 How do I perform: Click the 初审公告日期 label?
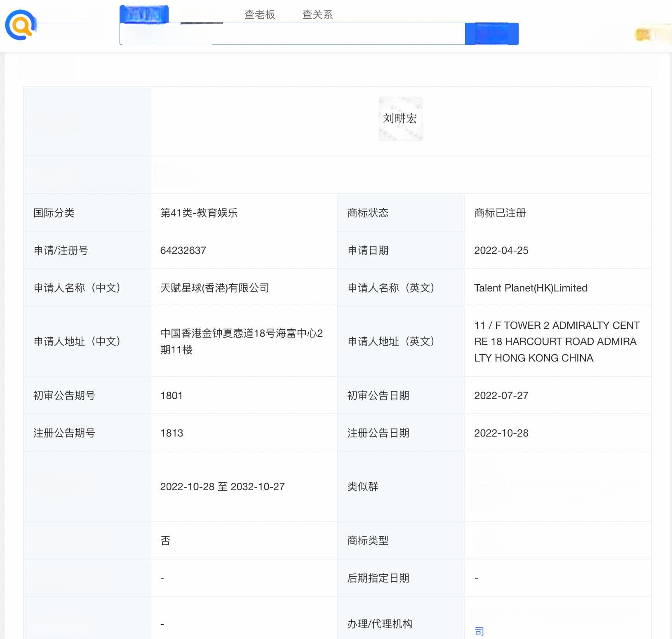click(378, 395)
